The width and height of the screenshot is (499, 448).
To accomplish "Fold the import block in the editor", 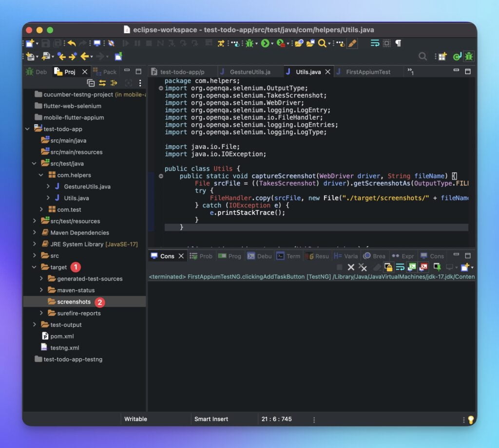I will point(161,88).
